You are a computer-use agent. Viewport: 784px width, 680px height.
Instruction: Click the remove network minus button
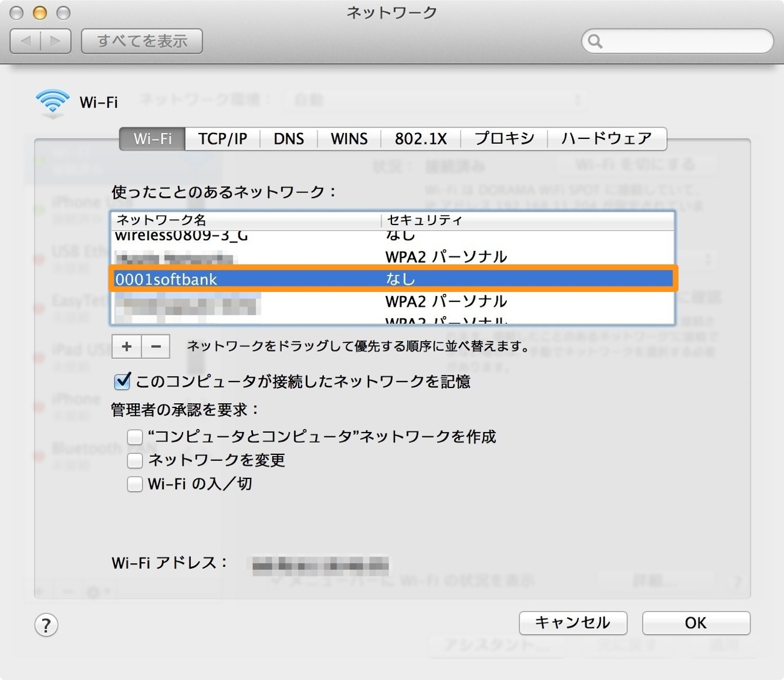(x=156, y=347)
